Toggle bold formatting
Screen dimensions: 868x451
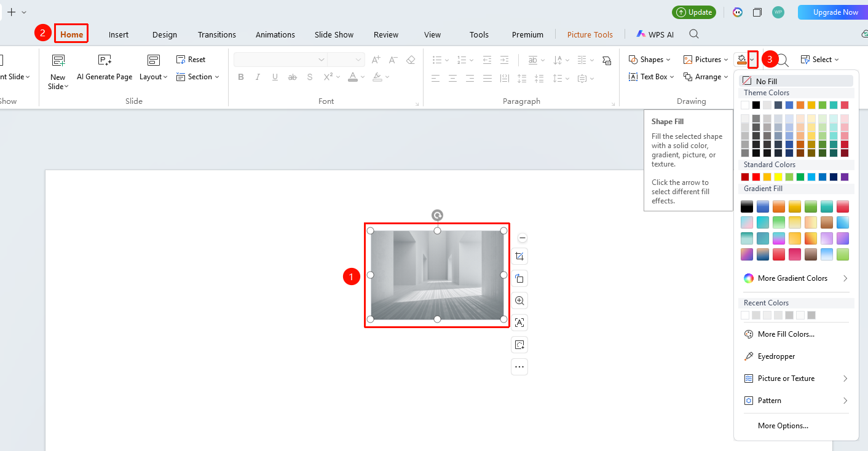pyautogui.click(x=241, y=77)
